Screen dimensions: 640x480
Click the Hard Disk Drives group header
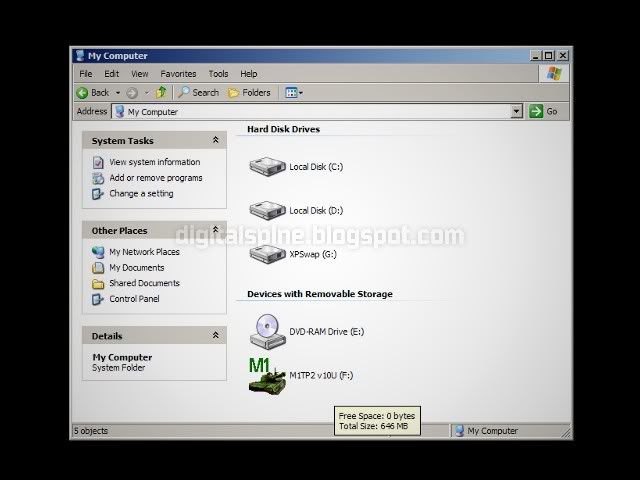click(284, 129)
